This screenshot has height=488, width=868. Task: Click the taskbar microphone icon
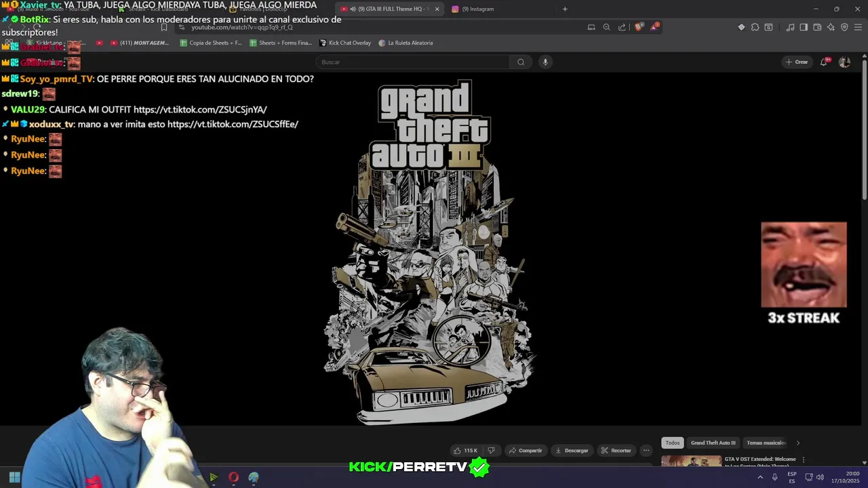click(774, 477)
